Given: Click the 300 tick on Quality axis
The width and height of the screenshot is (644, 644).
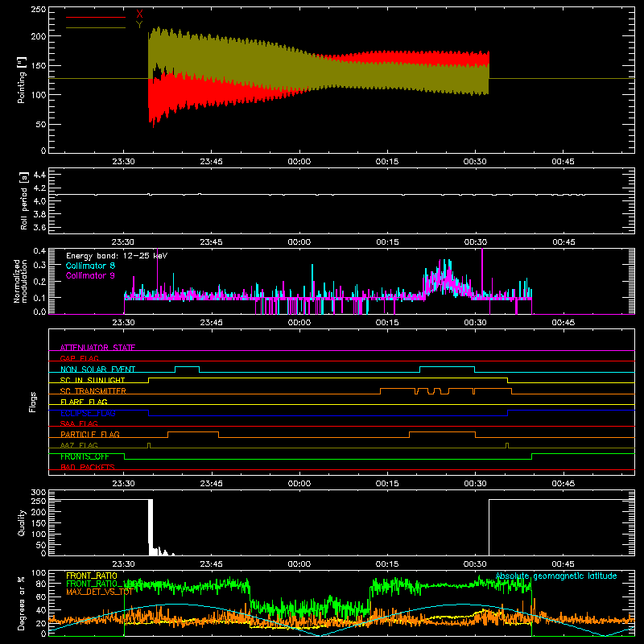Looking at the screenshot, I should (x=39, y=493).
